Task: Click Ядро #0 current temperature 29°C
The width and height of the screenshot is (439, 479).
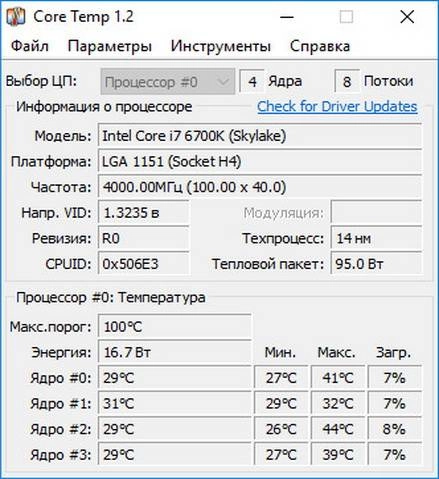Action: pyautogui.click(x=175, y=378)
